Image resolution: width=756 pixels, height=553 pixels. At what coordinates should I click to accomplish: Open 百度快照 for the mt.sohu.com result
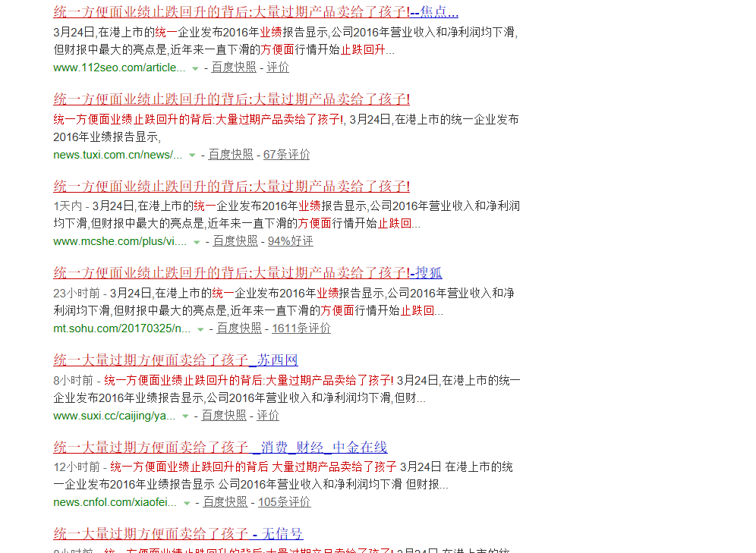[239, 328]
